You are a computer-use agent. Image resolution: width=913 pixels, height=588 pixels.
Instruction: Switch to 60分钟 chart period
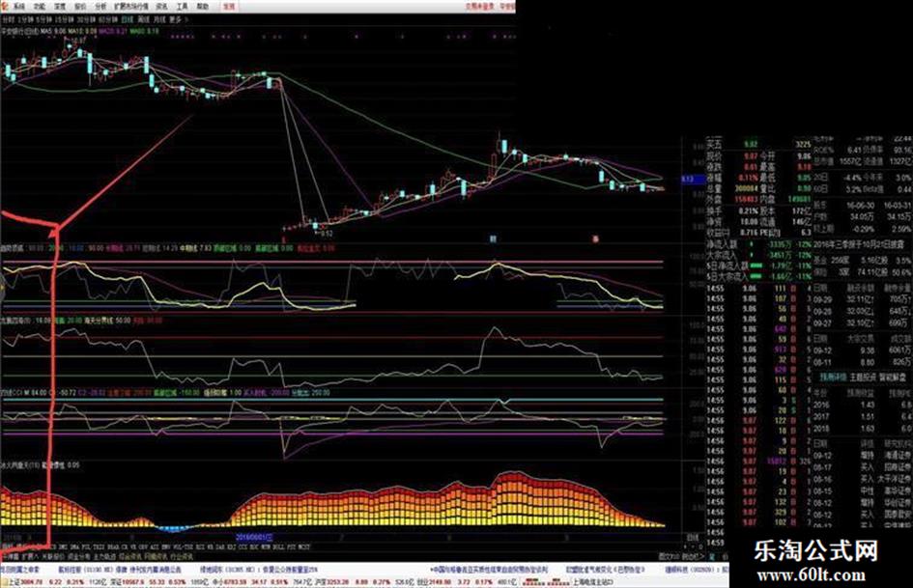(107, 19)
